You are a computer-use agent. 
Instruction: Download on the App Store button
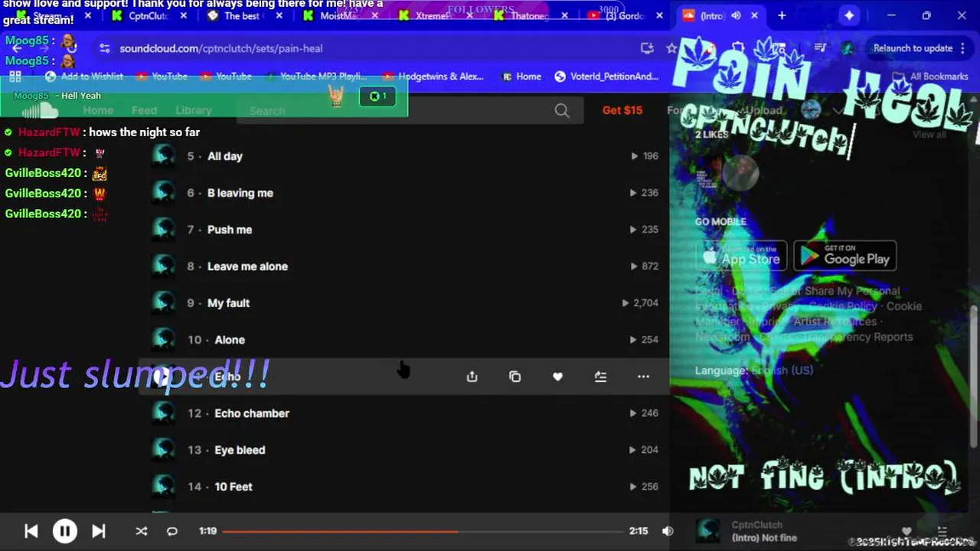point(741,256)
